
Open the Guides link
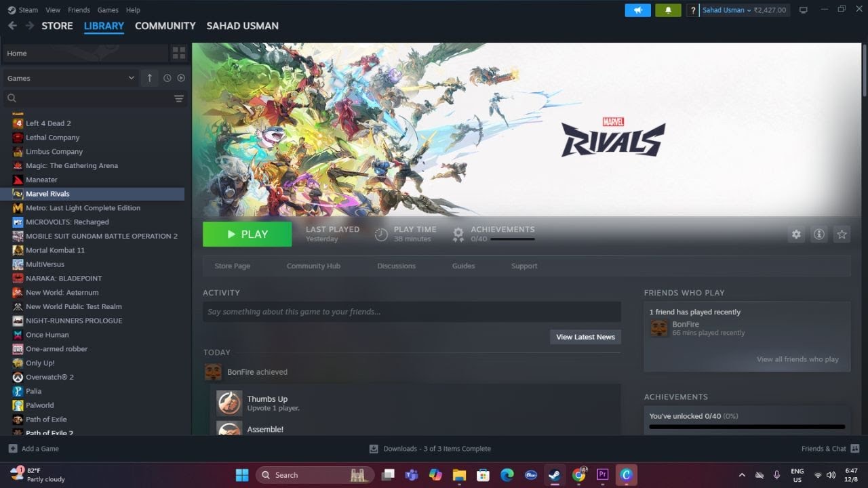point(463,266)
